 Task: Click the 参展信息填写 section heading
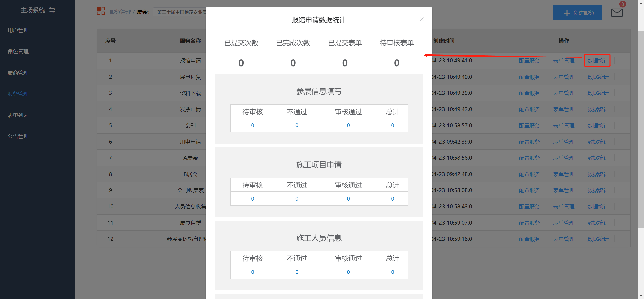(x=319, y=91)
